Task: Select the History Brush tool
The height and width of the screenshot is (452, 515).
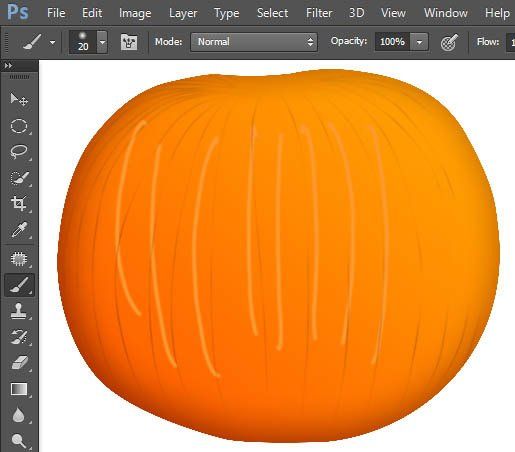Action: point(19,337)
